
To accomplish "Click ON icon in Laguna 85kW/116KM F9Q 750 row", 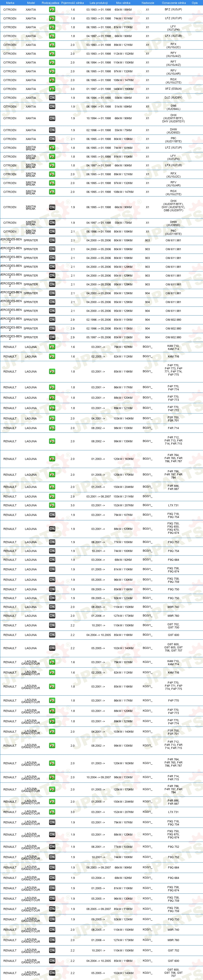I will click(x=52, y=589).
